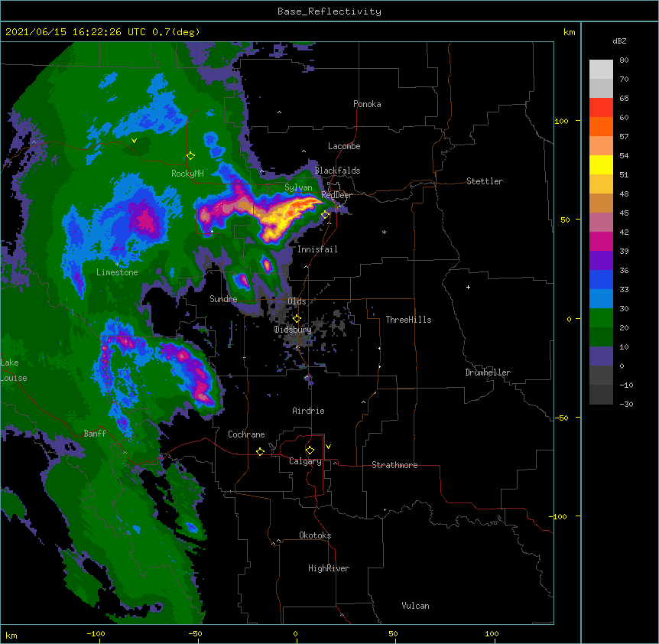This screenshot has height=644, width=659.
Task: Click the 100 tick on the right axis
Action: pos(561,121)
